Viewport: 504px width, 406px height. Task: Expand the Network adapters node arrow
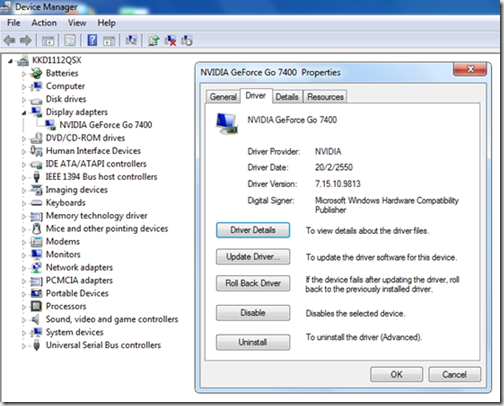[x=24, y=268]
